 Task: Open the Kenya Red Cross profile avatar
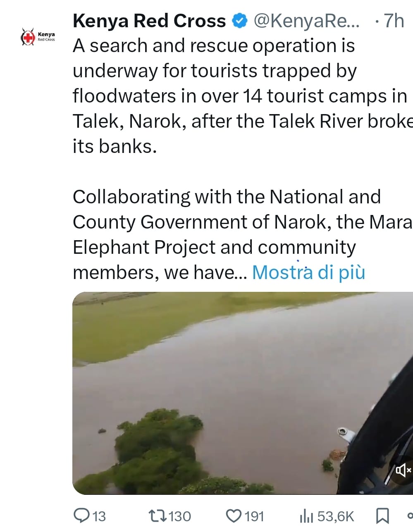click(38, 37)
